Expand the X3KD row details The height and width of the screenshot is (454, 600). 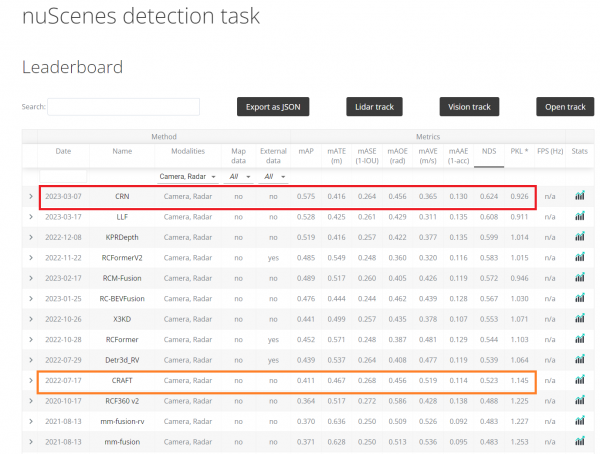tap(31, 319)
